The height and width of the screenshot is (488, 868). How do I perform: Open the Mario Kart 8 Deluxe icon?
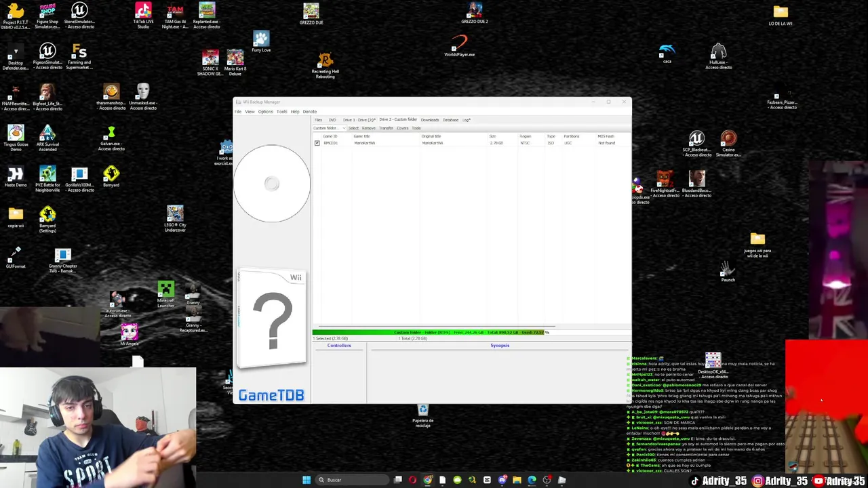[235, 62]
